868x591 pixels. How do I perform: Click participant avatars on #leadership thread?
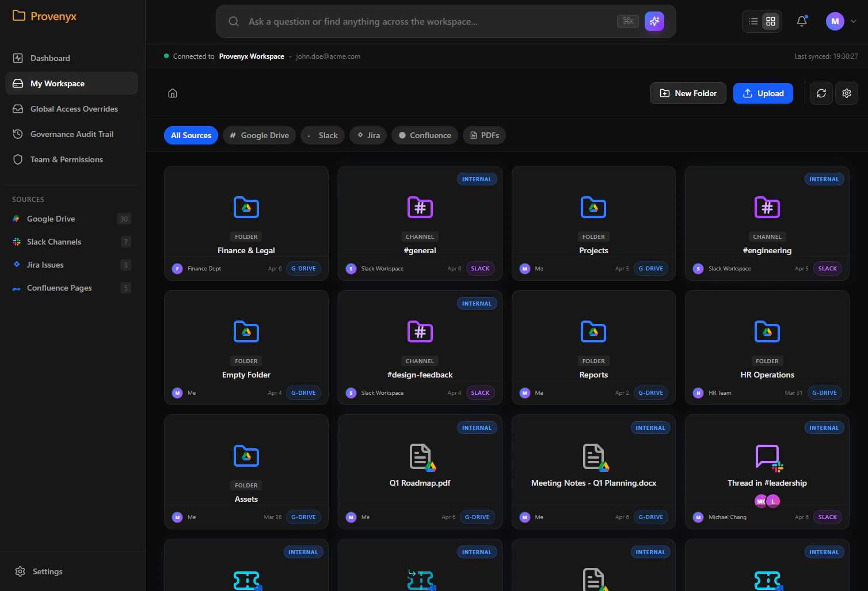point(767,501)
